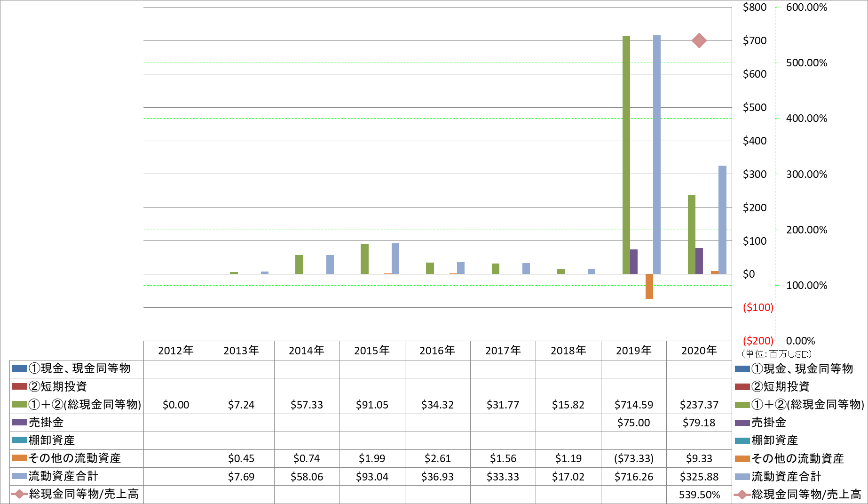Screen dimensions: 868x504
Task: Click the purple swatch beside 売掛金 in the left legend
Action: [19, 422]
